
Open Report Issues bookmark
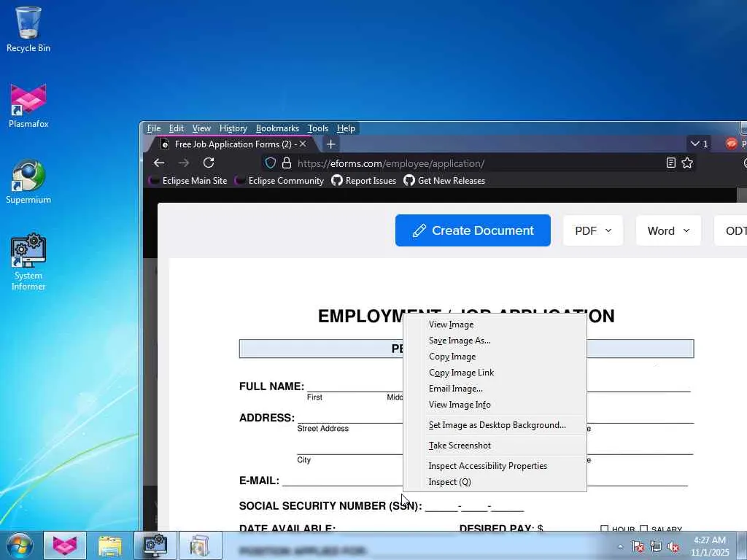[365, 181]
